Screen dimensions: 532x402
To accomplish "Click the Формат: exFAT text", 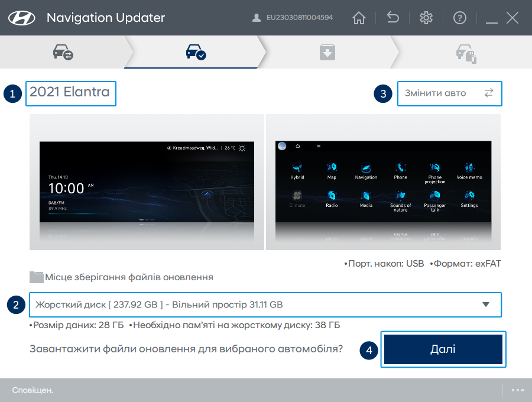I will [x=466, y=264].
